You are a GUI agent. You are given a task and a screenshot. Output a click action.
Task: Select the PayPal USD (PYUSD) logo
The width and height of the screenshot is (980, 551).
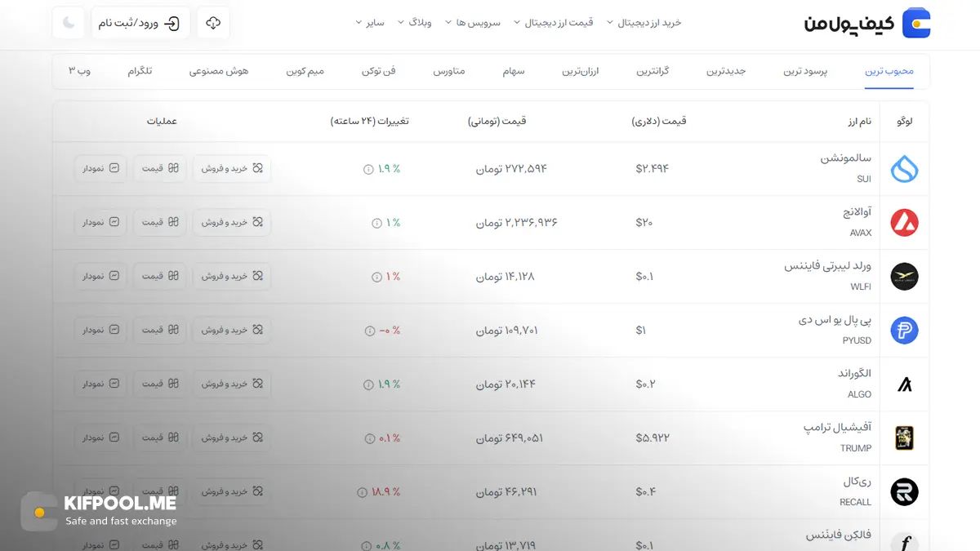[x=904, y=331]
